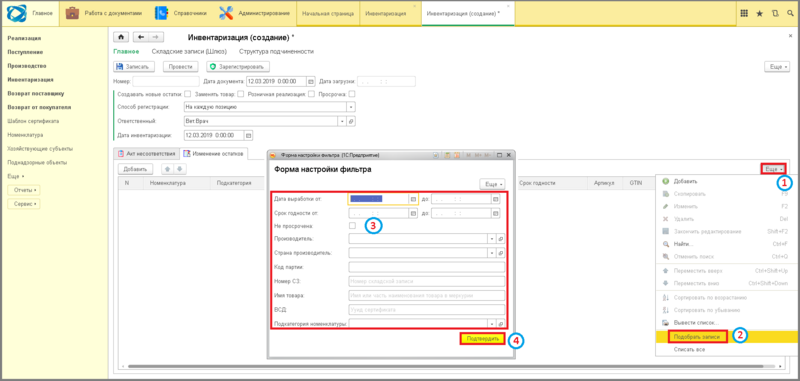Expand Сервис menu in sidebar
The width and height of the screenshot is (800, 381).
click(x=23, y=204)
